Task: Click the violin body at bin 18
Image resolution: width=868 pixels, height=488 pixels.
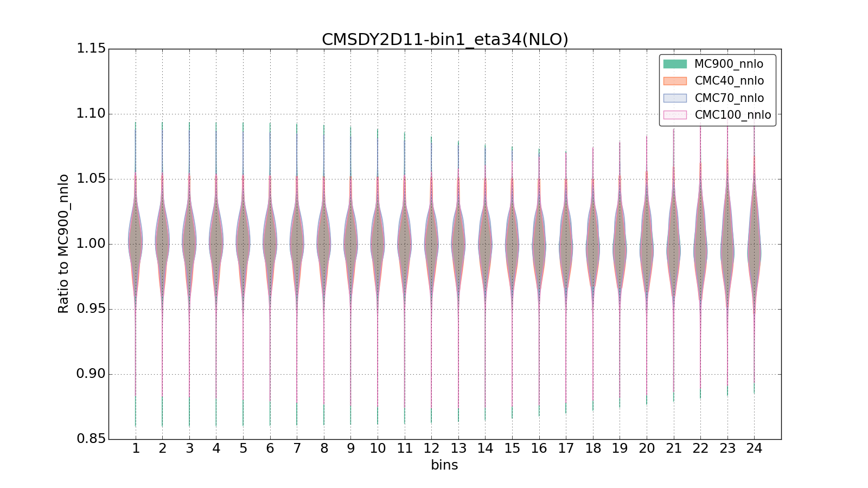Action: coord(593,244)
